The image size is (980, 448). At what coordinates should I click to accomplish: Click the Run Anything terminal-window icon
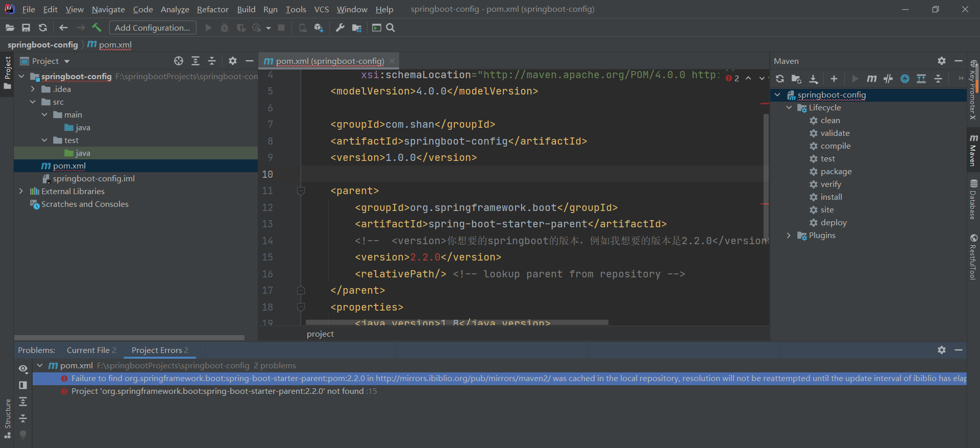(377, 28)
